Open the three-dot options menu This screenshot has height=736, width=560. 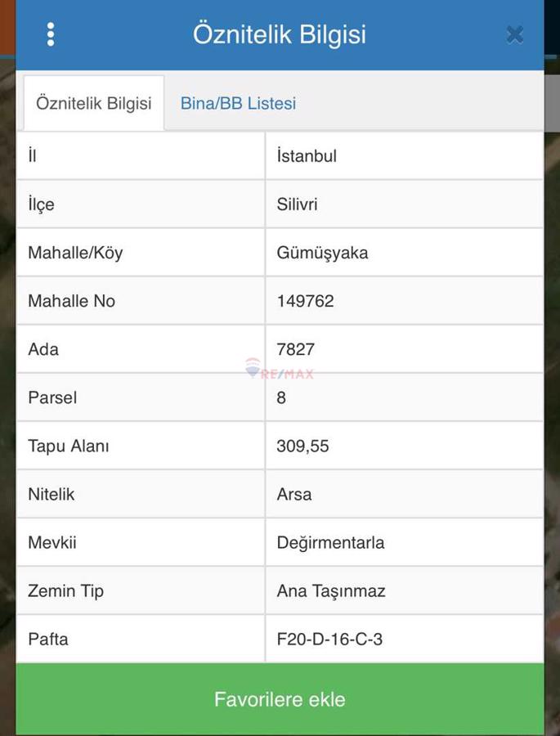[51, 34]
